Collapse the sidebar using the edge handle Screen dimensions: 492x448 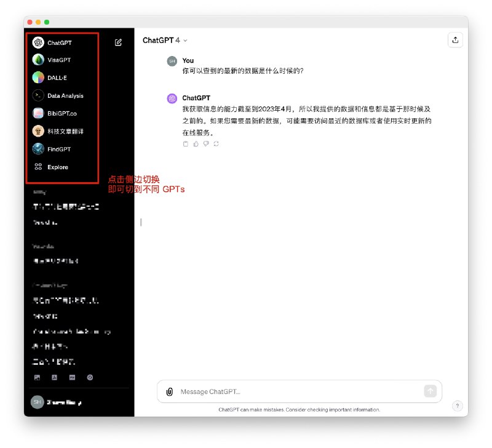(141, 222)
